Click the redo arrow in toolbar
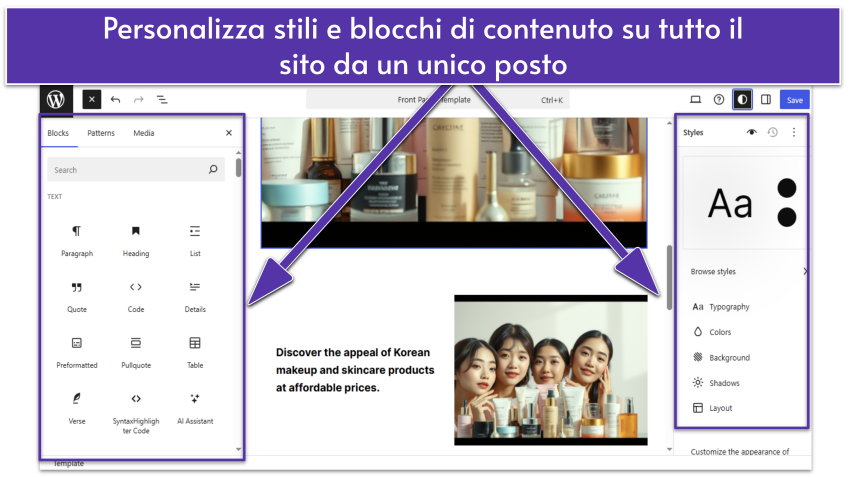Viewport: 850px width, 477px height. pyautogui.click(x=139, y=100)
